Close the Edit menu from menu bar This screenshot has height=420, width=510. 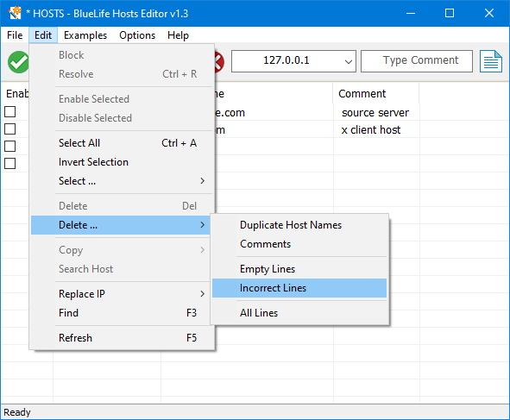(43, 35)
